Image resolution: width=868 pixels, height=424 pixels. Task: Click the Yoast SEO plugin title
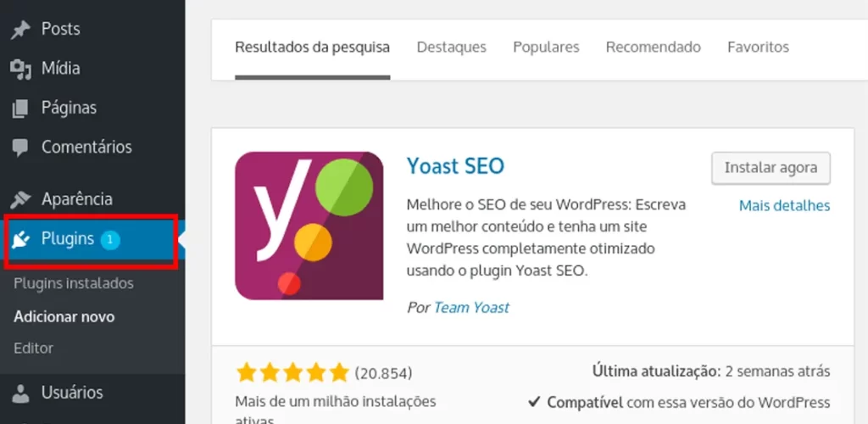tap(455, 165)
